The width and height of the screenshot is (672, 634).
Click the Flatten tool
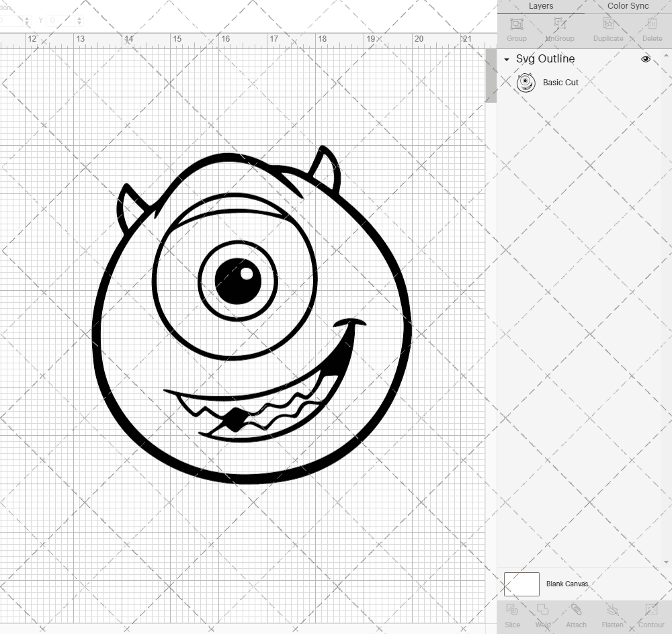[x=612, y=616]
